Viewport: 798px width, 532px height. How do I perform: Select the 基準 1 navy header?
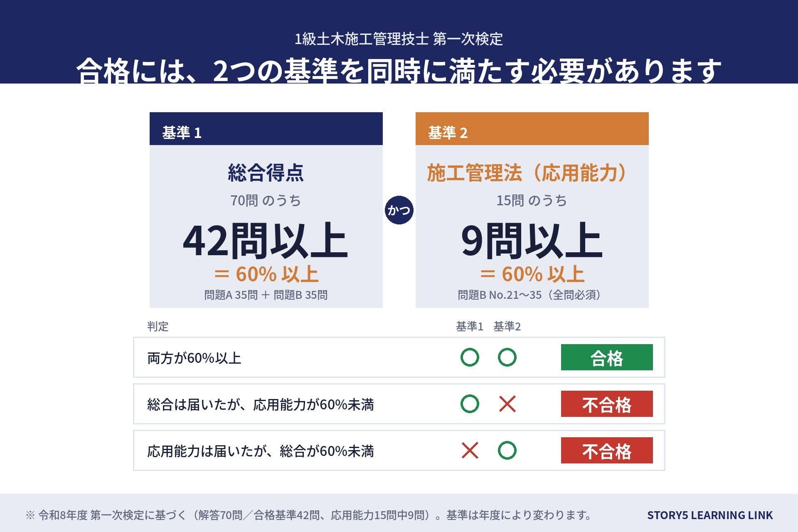(x=266, y=129)
